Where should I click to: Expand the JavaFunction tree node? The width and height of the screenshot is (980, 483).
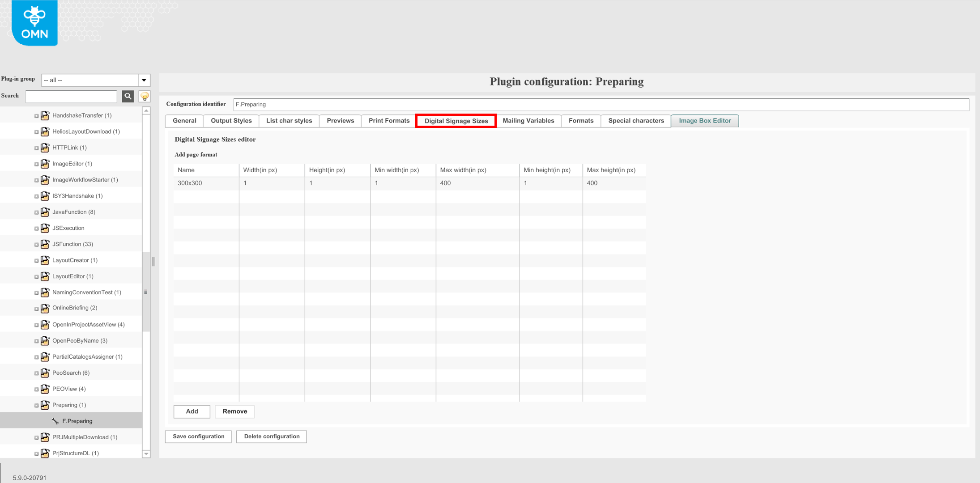pos(37,212)
